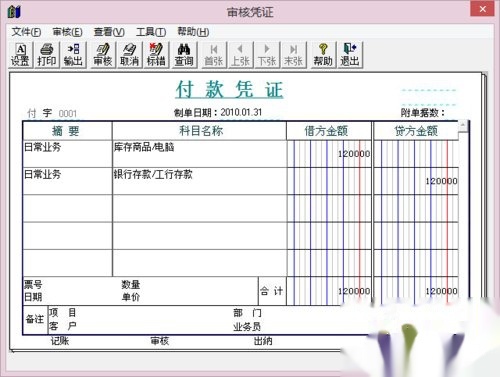Click the 打印 print toolbar icon
The image size is (500, 377).
tap(47, 55)
